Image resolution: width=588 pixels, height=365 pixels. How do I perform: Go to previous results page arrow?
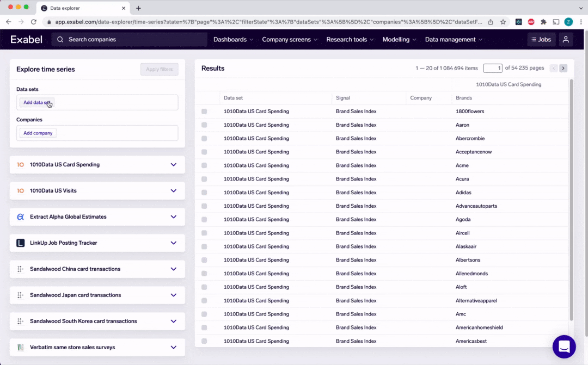(554, 68)
